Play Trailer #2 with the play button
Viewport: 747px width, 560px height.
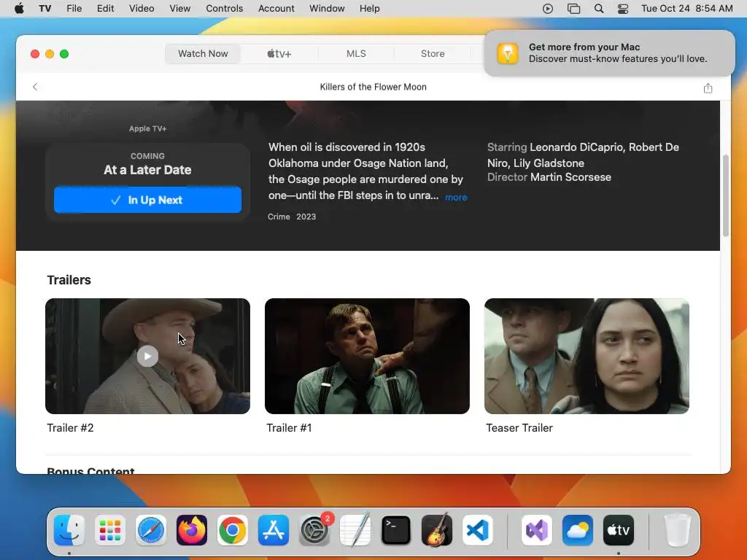click(x=147, y=356)
